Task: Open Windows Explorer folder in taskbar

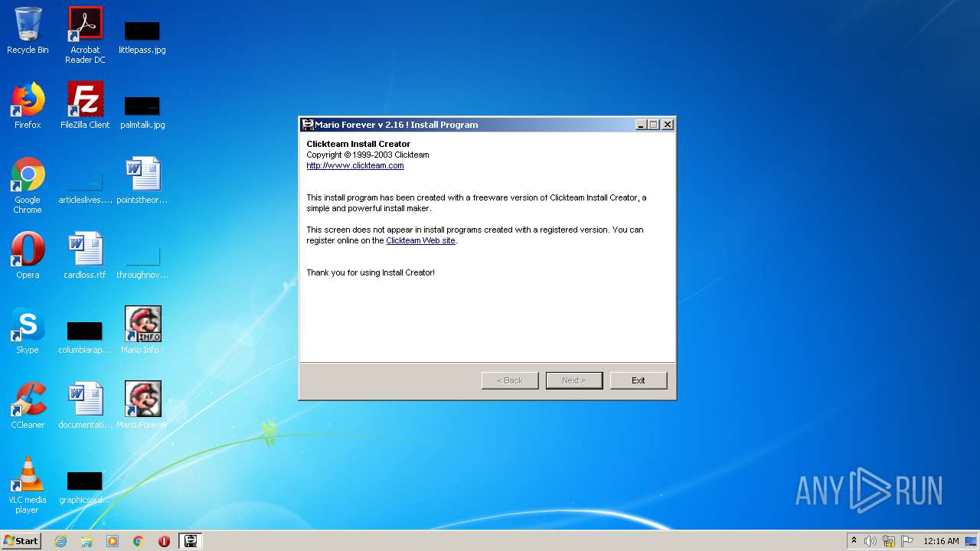Action: click(87, 541)
